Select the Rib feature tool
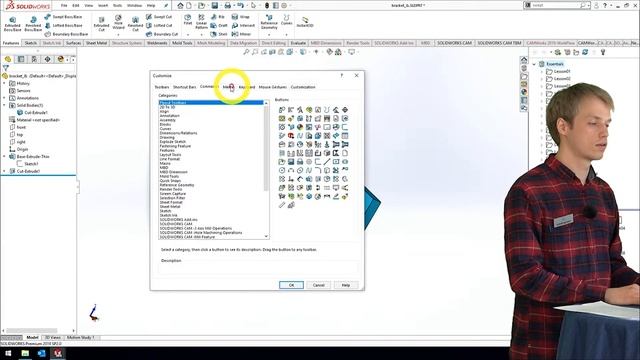Screen dimensions: 640x360 coord(218,17)
